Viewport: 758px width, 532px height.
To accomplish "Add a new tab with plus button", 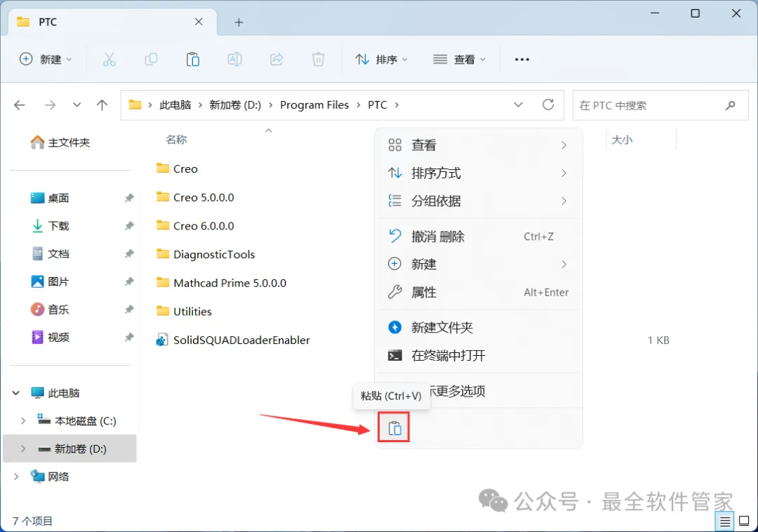I will pos(239,22).
